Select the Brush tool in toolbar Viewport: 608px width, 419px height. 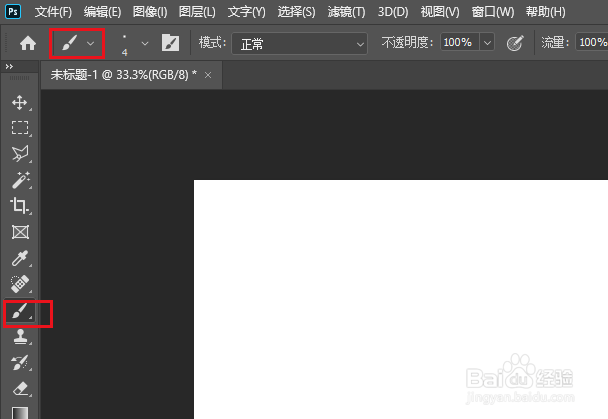(x=19, y=311)
